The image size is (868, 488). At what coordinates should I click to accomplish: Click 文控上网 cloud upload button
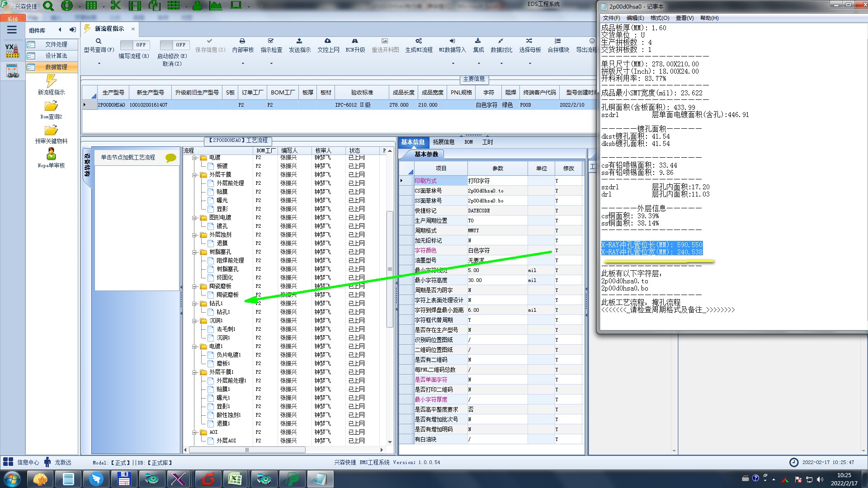[x=328, y=45]
